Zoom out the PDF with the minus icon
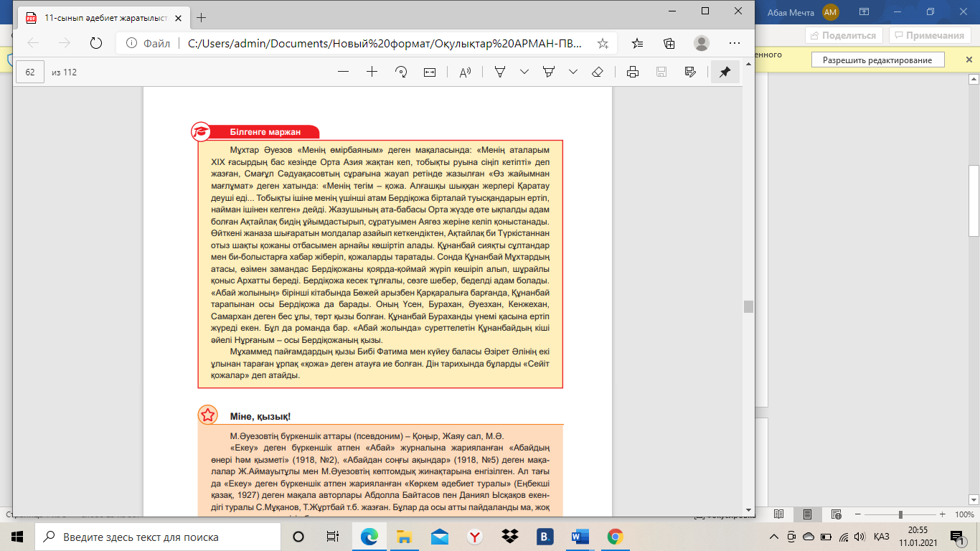980x551 pixels. tap(343, 72)
